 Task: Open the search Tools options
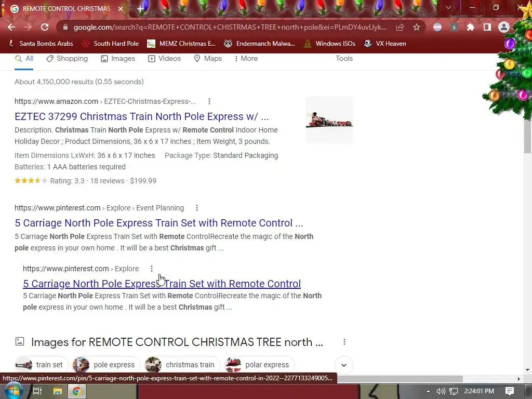344,58
